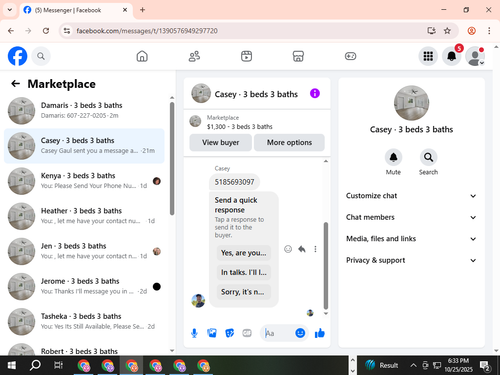Click the chat messages scrollbar thumb
Screen dimensions: 500x375
click(x=326, y=265)
